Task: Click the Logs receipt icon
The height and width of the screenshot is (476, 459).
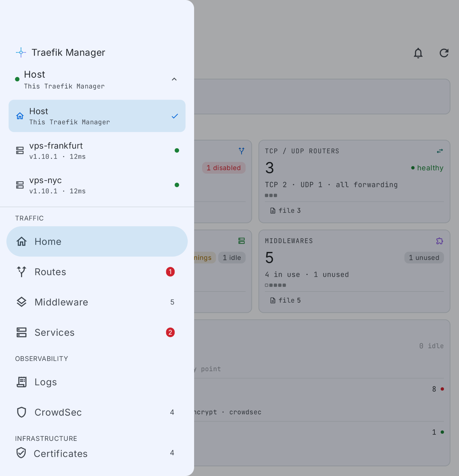Action: (22, 382)
